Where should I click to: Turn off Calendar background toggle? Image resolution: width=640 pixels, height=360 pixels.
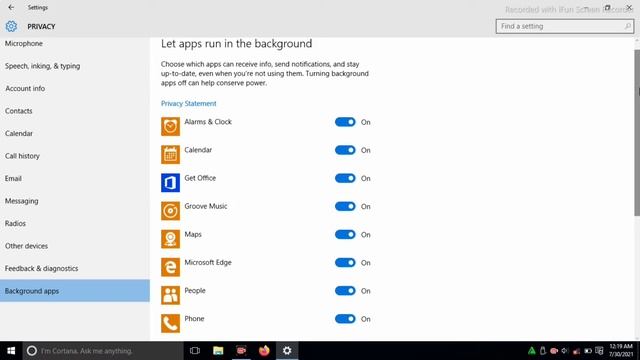coord(345,150)
